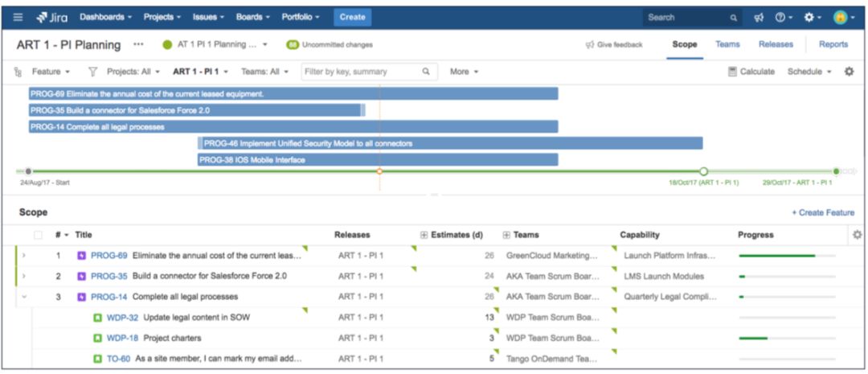Open the Dashboards menu

106,17
